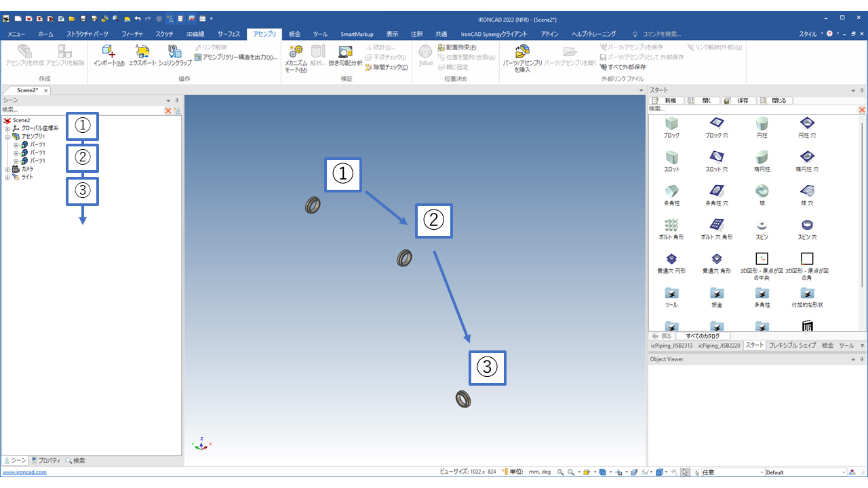Click the コマンドを検索 search field
This screenshot has width=868, height=488.
coord(660,34)
